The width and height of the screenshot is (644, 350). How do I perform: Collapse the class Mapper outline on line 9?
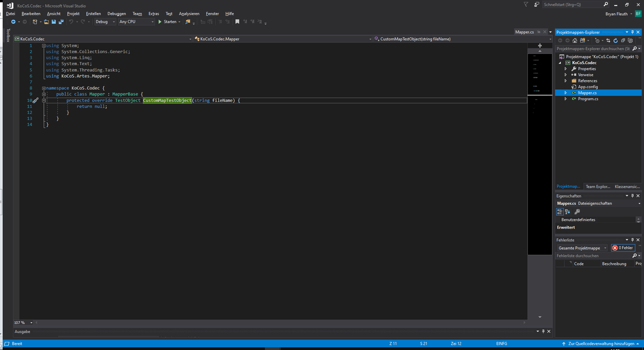tap(44, 94)
